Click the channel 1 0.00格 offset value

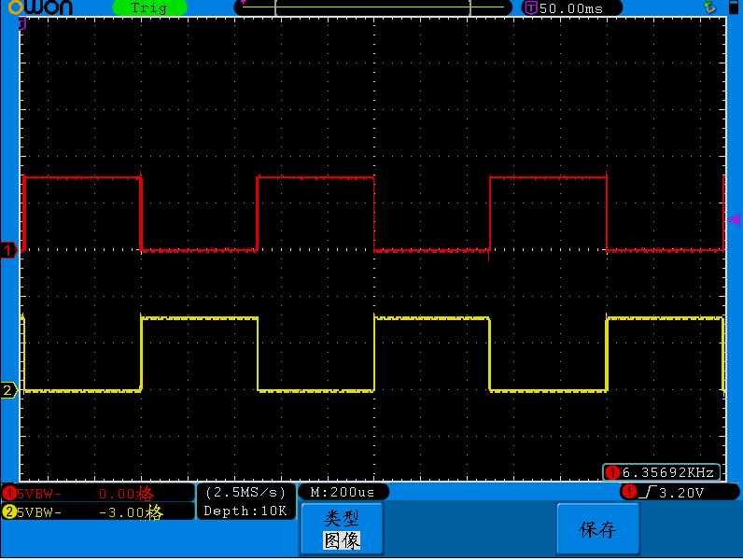click(x=126, y=494)
